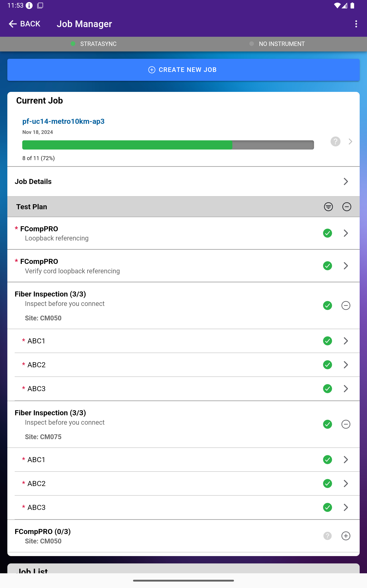Tap the Test Plan filter icon
The height and width of the screenshot is (588, 367).
point(328,207)
